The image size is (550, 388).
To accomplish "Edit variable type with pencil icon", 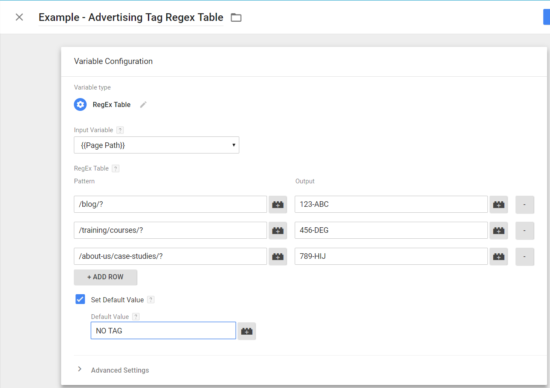I will point(143,105).
